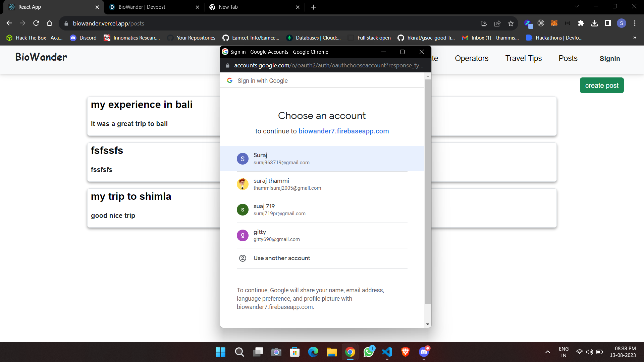Select Use another account option
The width and height of the screenshot is (644, 362).
click(x=282, y=258)
